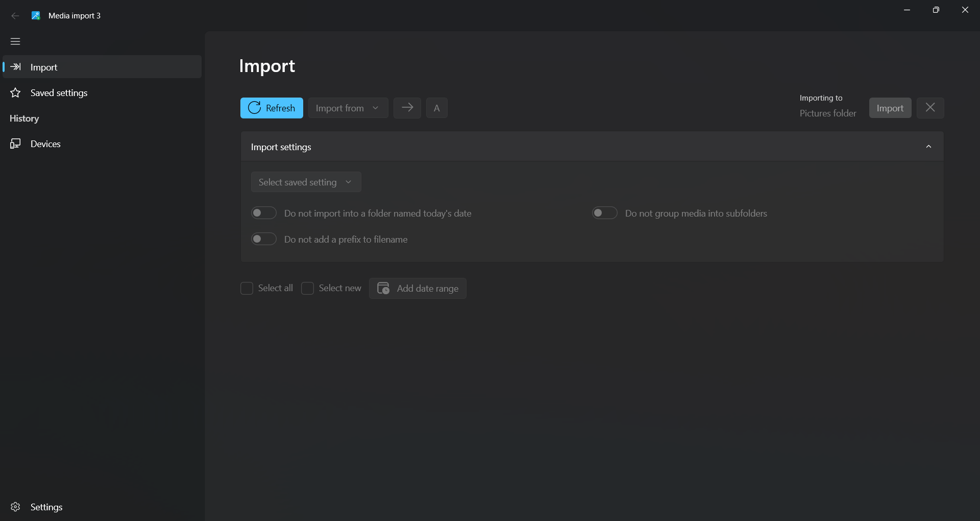Check the Select all checkbox

(247, 289)
